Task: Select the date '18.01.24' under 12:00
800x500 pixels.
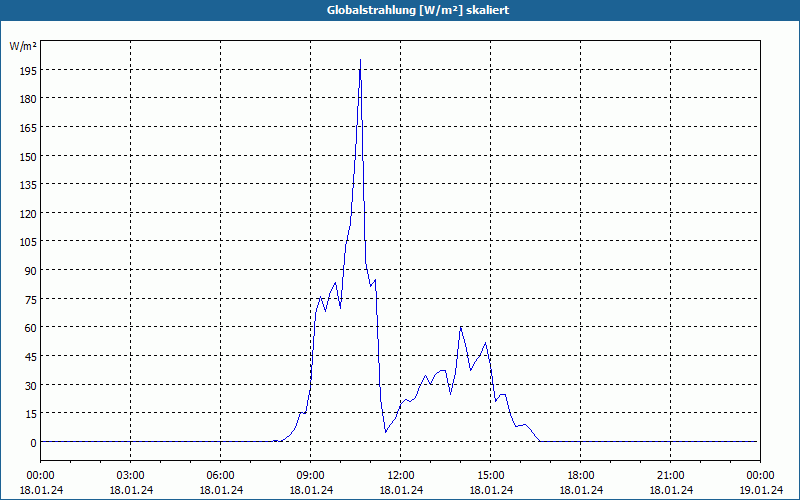Action: pyautogui.click(x=401, y=490)
